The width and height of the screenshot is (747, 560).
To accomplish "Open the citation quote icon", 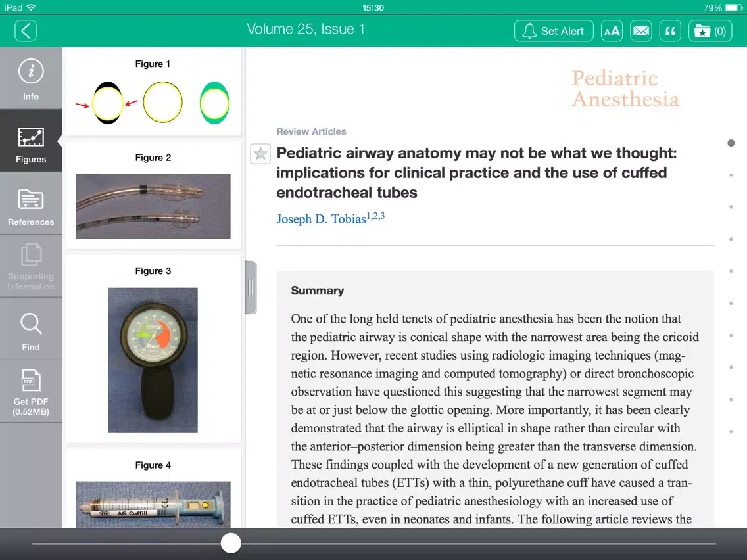I will [x=669, y=31].
